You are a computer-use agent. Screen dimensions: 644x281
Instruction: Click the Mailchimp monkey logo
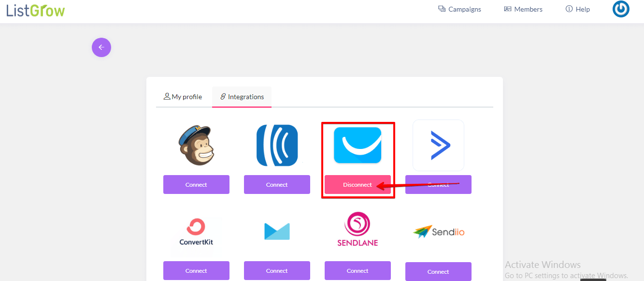pos(196,146)
